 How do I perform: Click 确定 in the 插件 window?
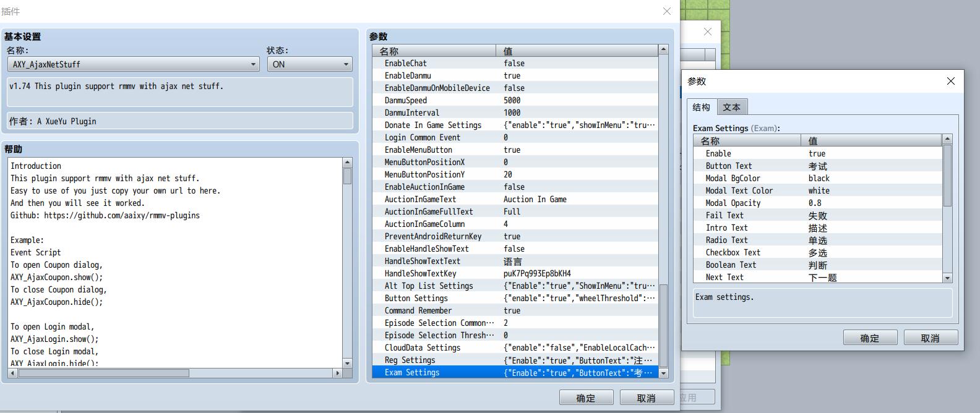(x=586, y=398)
